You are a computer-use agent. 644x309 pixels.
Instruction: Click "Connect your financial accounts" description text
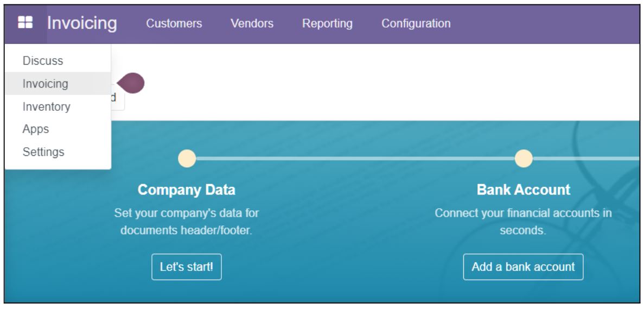click(523, 222)
